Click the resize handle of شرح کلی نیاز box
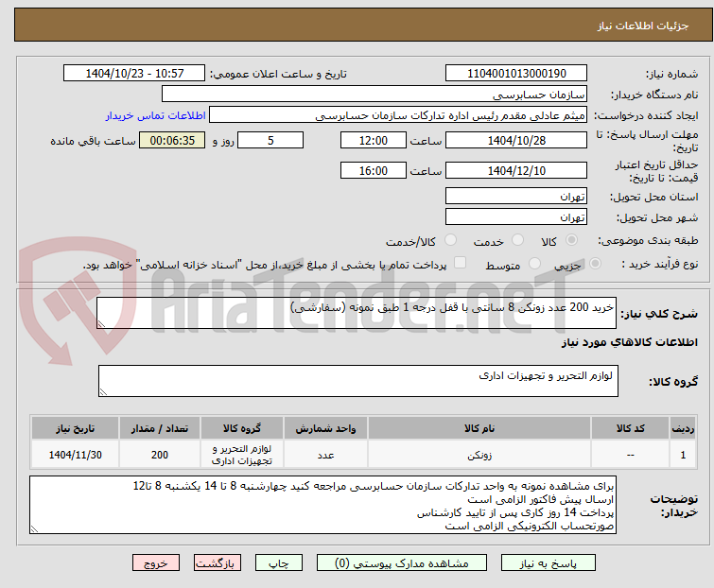The width and height of the screenshot is (714, 588). point(101,323)
